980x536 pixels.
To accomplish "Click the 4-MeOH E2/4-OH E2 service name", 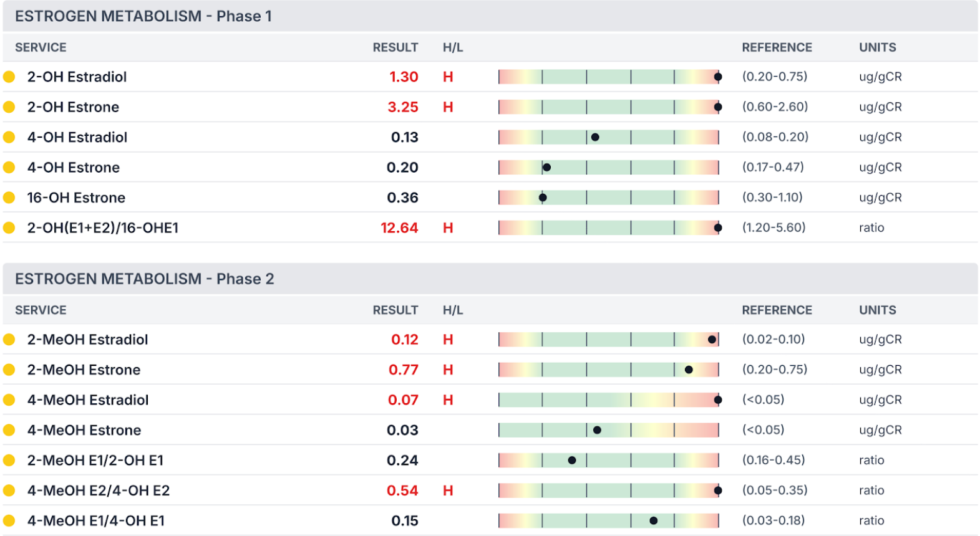I will point(99,491).
